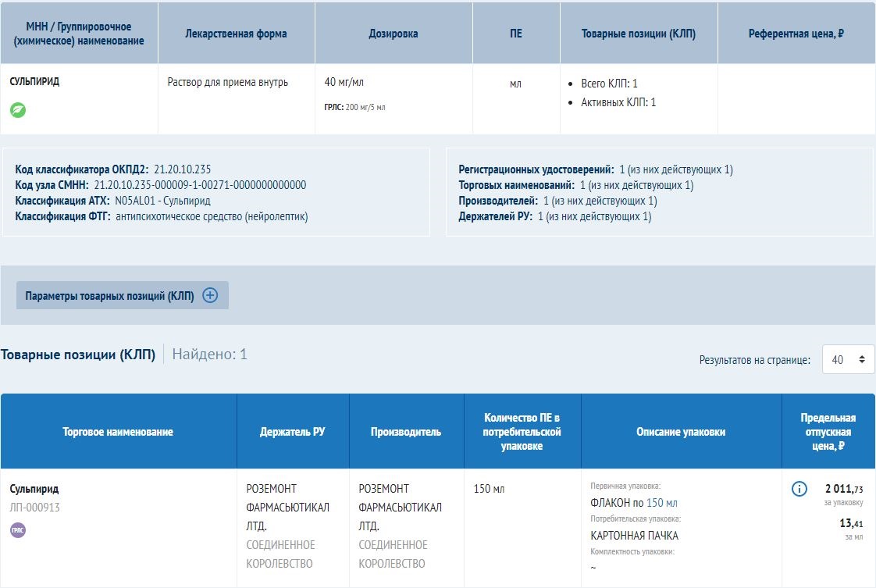The width and height of the screenshot is (876, 588).
Task: Select the Активных КЛП: 1 list item
Action: (618, 102)
